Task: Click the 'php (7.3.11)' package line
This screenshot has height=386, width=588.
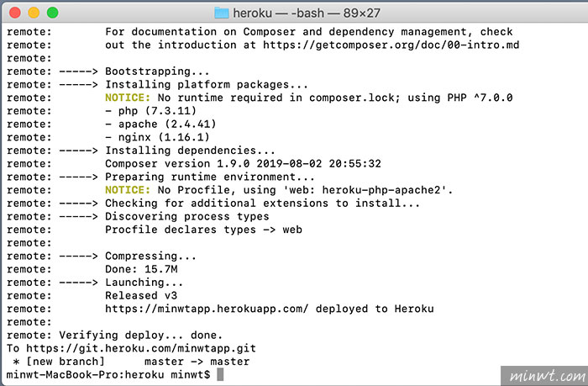Action: click(150, 111)
